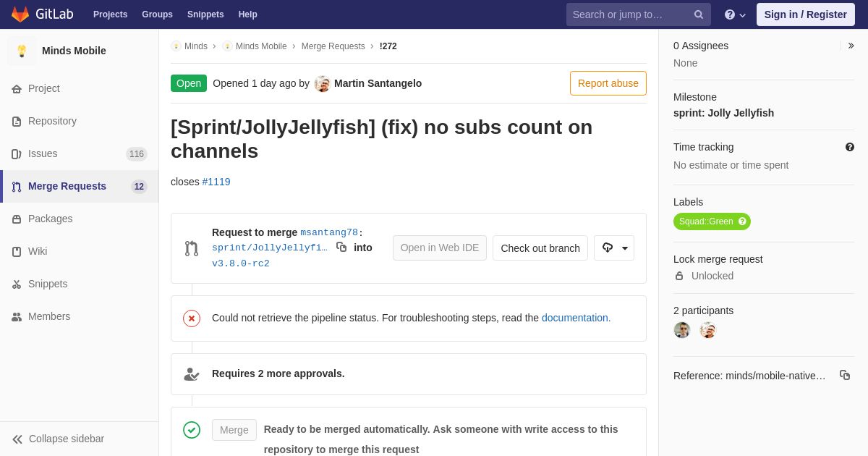Click the Time tracking help icon

coord(850,147)
